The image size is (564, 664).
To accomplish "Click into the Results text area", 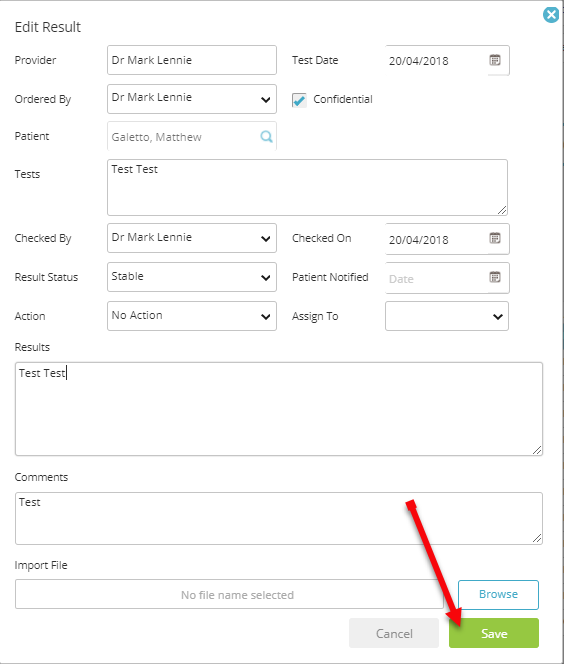I will click(x=279, y=409).
